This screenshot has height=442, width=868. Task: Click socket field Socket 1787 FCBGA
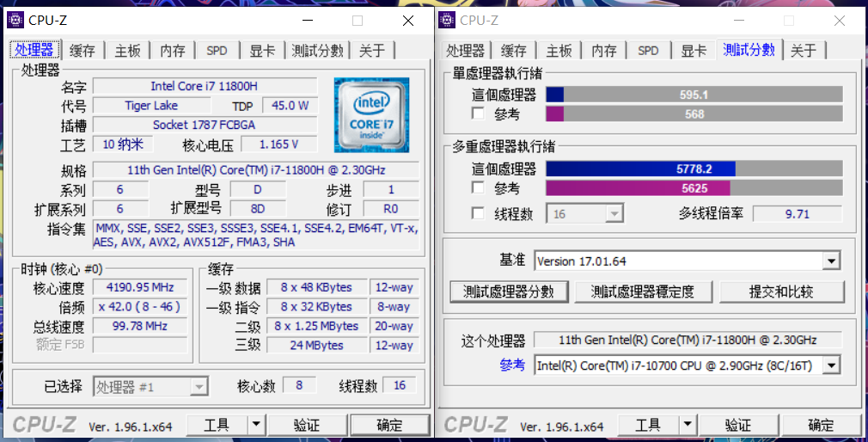click(205, 125)
